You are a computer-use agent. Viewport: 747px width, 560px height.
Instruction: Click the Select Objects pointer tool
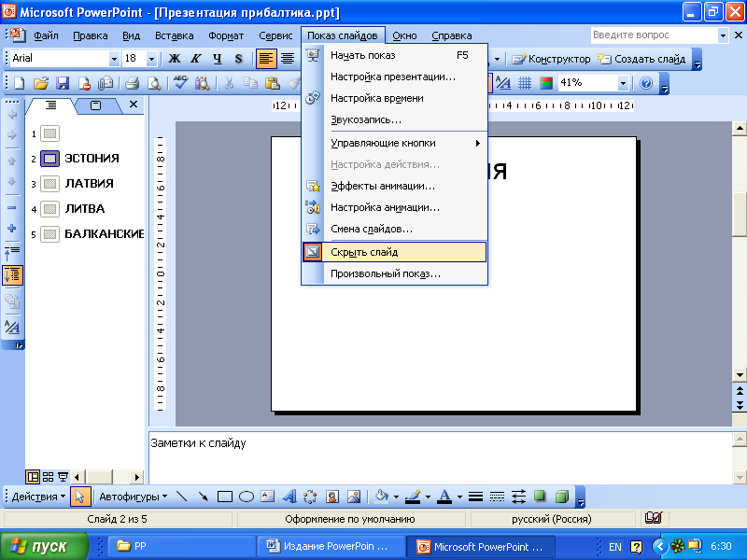tap(79, 497)
